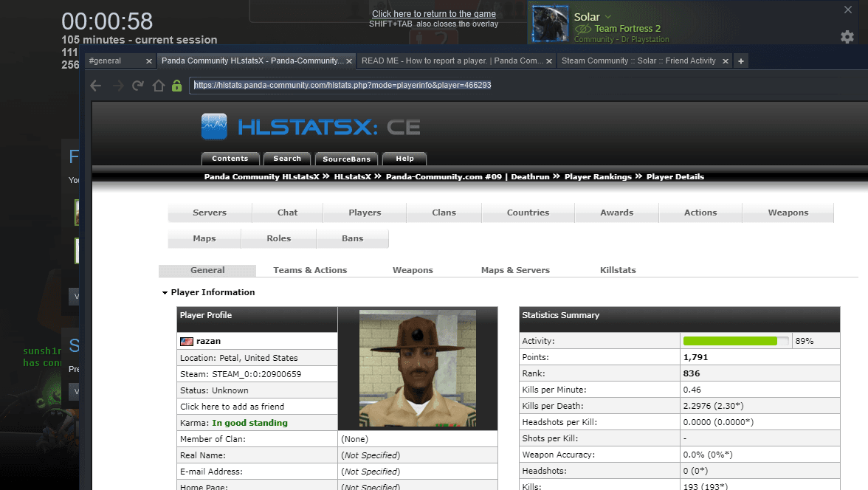Click the Weapons navigation button

788,213
